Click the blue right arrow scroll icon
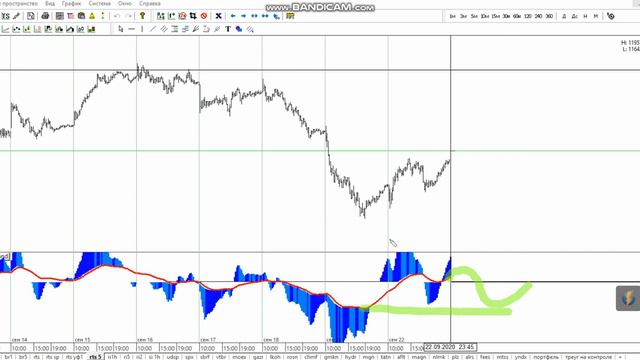The image size is (640, 360). (x=243, y=16)
